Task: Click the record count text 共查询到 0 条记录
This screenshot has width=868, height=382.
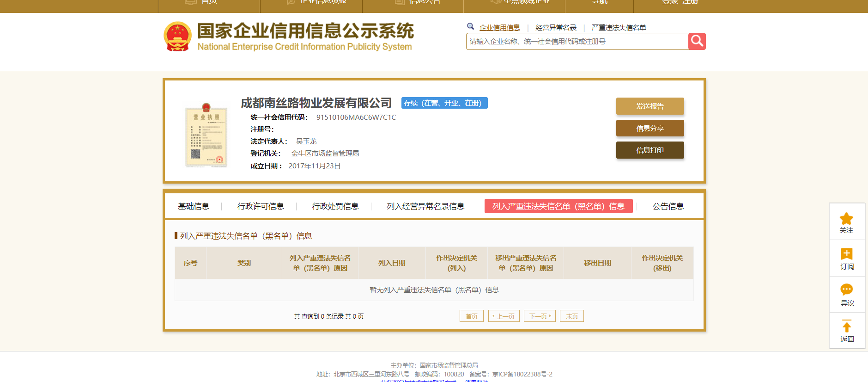Action: [x=329, y=316]
